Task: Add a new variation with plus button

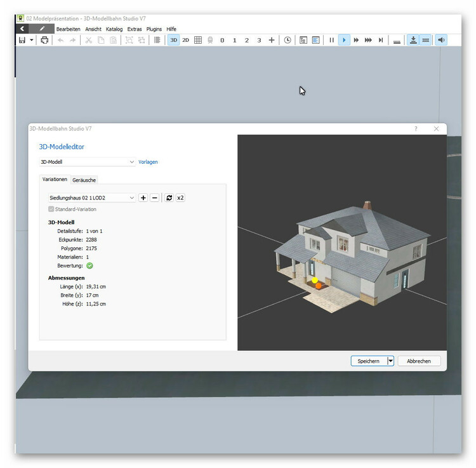Action: (x=143, y=198)
